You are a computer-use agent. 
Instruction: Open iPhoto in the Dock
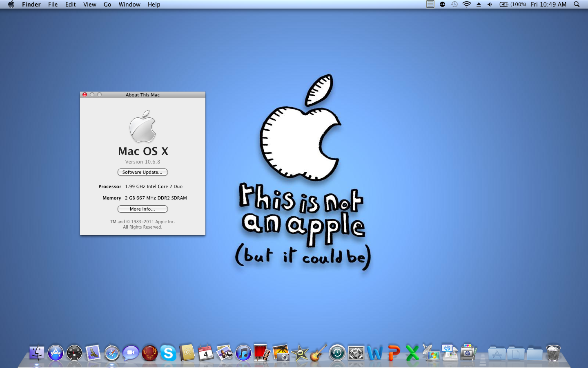coord(281,353)
